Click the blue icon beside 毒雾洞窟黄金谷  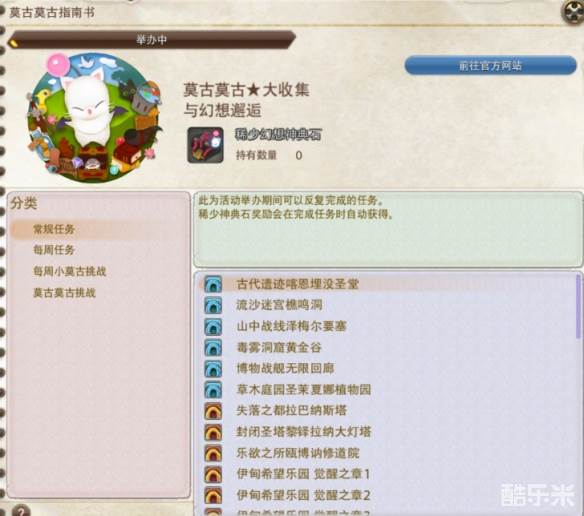[x=213, y=347]
